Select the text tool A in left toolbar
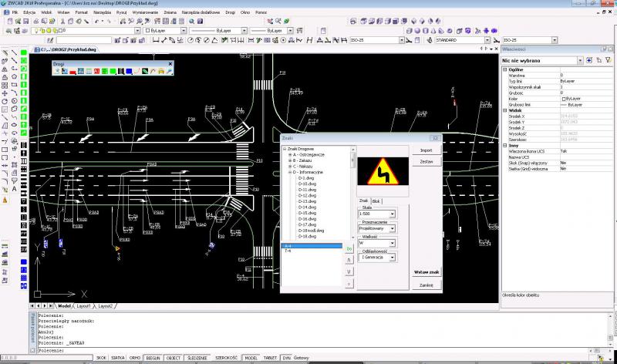This screenshot has width=617, height=364. click(14, 189)
